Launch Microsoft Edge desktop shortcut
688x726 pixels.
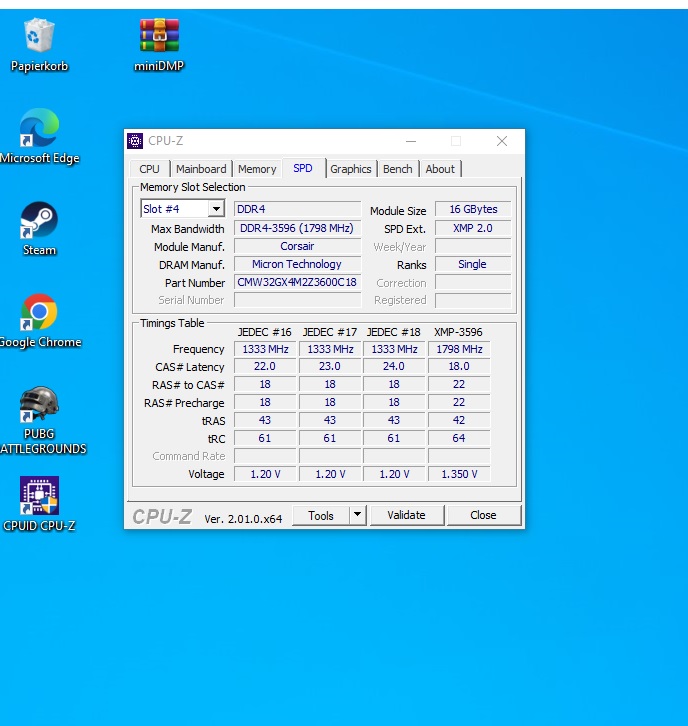[x=39, y=136]
